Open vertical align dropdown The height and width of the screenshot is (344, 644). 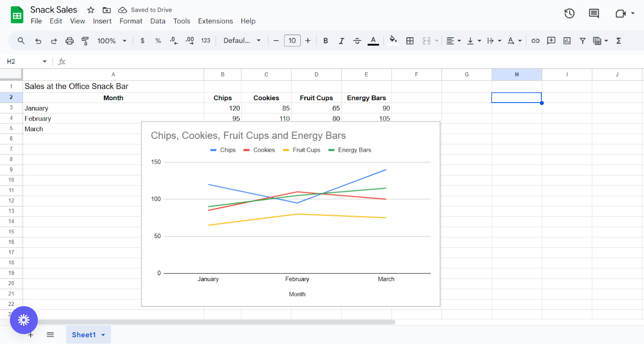pos(474,41)
